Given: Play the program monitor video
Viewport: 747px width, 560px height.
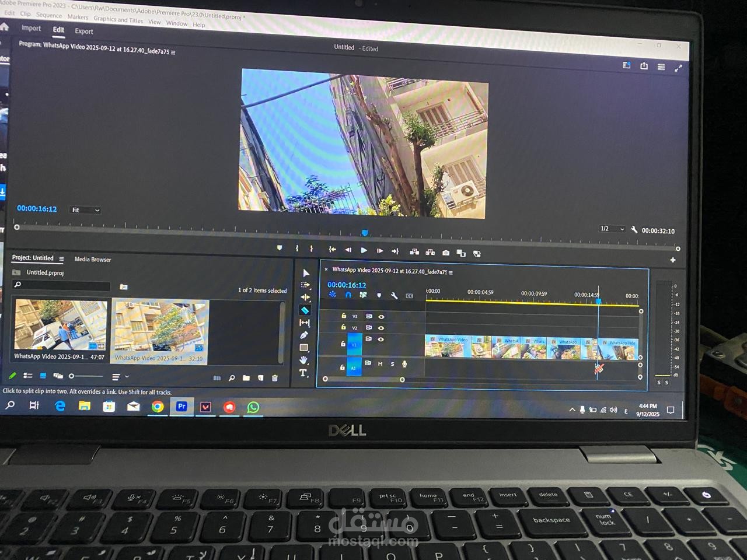Looking at the screenshot, I should pos(364,250).
